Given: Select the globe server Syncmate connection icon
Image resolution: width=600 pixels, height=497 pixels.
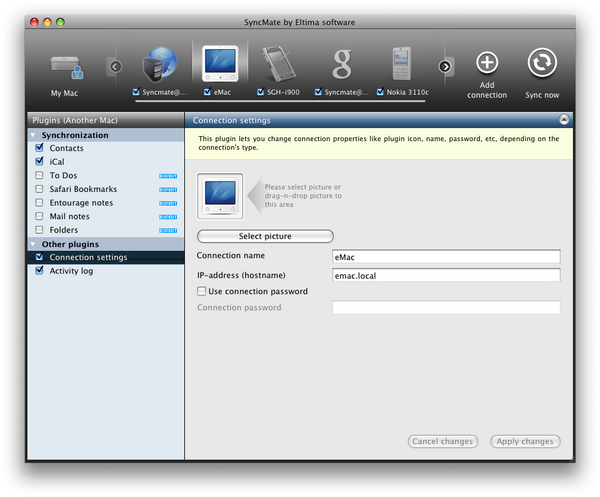Looking at the screenshot, I should 160,64.
